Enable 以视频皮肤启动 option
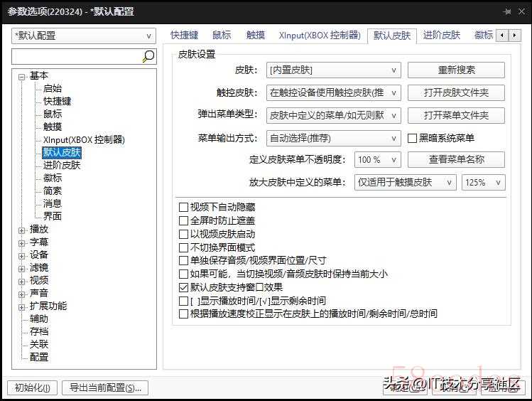The height and width of the screenshot is (401, 532). tap(183, 234)
